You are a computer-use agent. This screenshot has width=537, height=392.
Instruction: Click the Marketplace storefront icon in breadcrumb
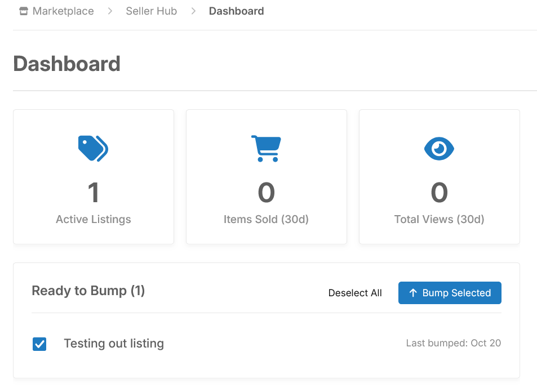(24, 11)
